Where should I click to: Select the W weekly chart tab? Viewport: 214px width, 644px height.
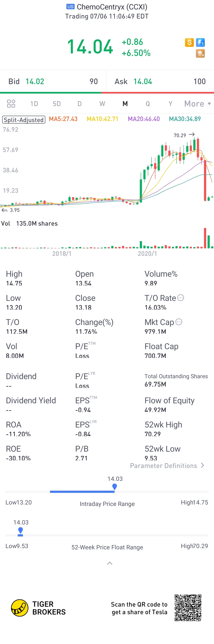point(102,104)
